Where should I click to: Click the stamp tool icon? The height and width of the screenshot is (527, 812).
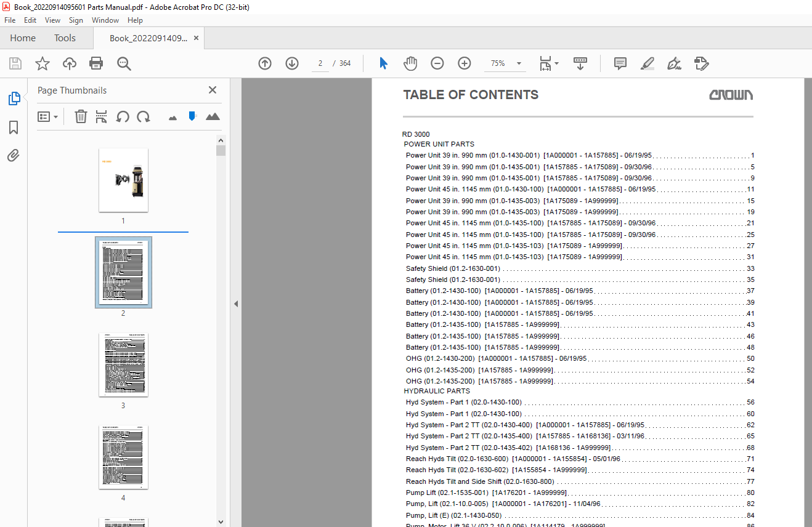click(701, 63)
